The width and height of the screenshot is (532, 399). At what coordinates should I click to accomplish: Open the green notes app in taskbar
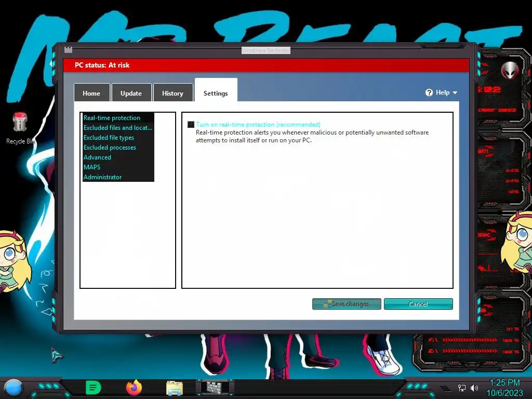tap(94, 388)
